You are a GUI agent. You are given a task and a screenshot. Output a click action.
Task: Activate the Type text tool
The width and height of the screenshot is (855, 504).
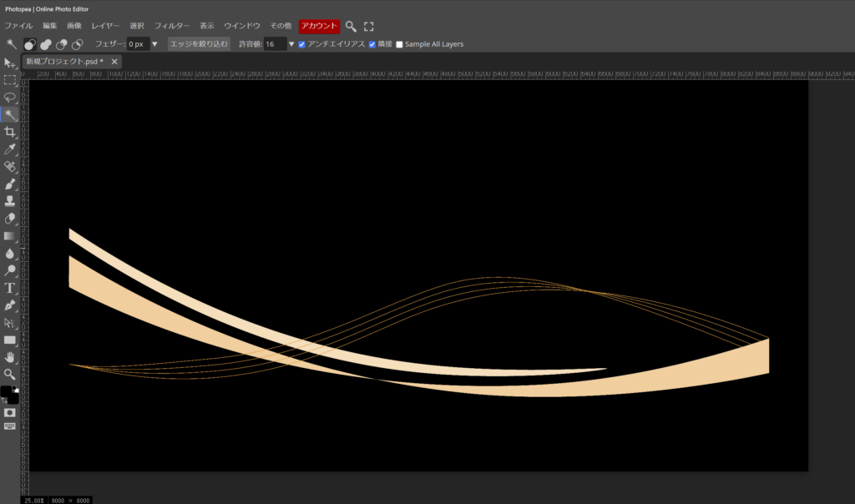point(10,288)
